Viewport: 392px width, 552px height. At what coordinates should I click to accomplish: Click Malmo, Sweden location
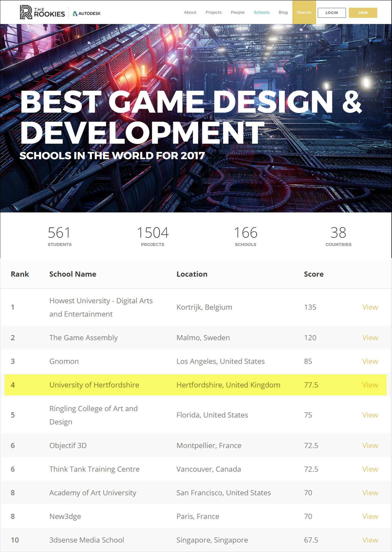pos(203,338)
